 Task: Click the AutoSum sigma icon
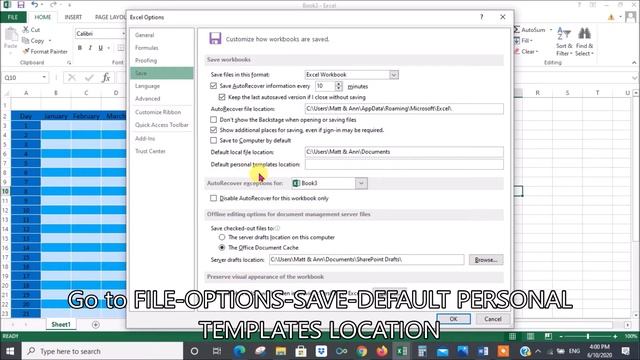pyautogui.click(x=517, y=30)
